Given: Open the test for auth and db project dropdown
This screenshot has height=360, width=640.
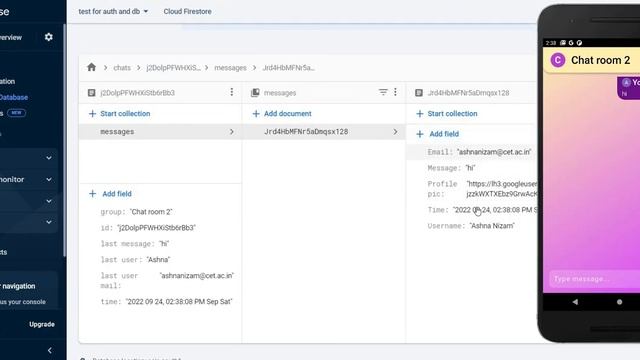Looking at the screenshot, I should coord(113,11).
